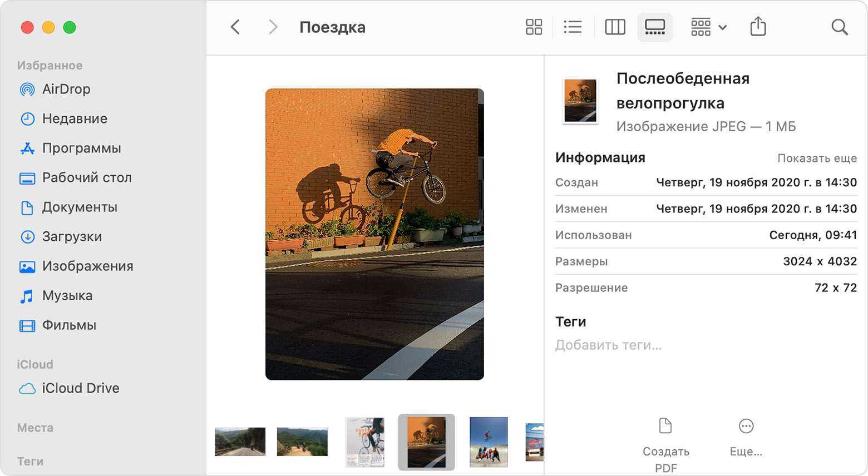Switch to list view
Viewport: 868px width, 476px height.
[573, 27]
